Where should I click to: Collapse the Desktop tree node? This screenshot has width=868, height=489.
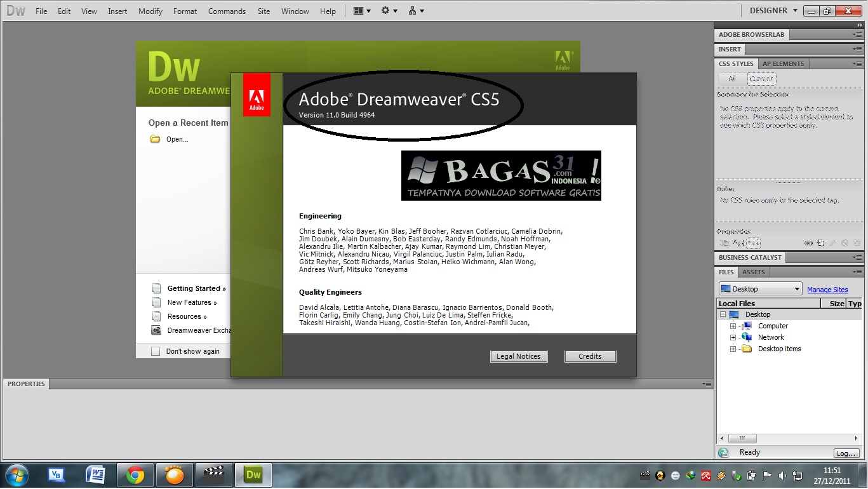click(723, 314)
